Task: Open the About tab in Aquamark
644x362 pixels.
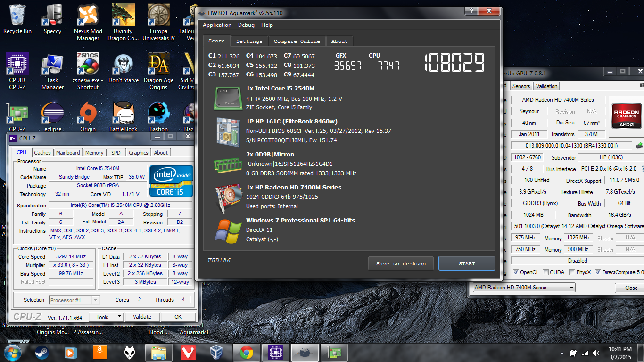Action: pos(339,41)
